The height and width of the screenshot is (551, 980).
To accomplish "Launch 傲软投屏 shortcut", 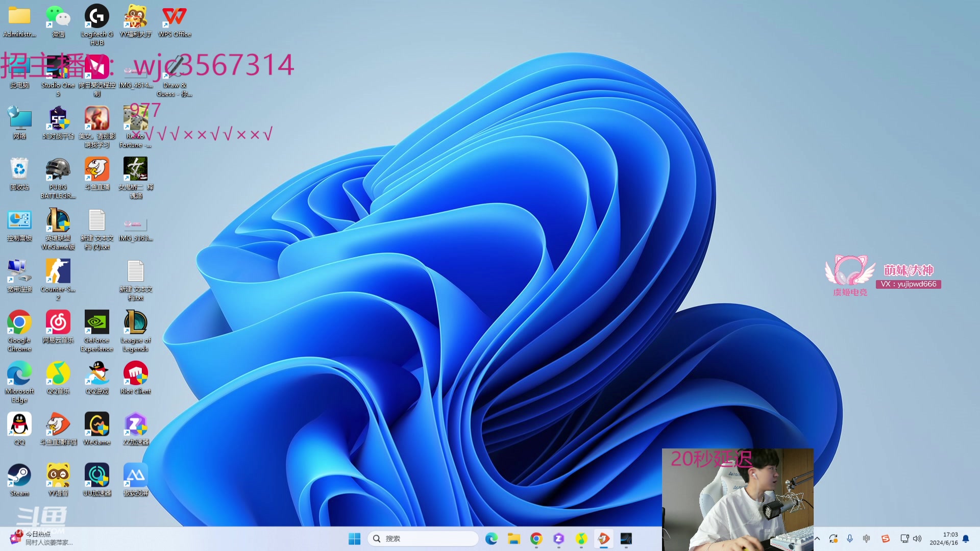I will pos(136,480).
